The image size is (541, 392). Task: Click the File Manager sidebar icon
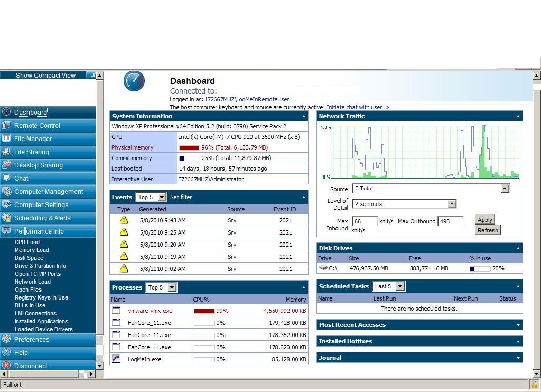pyautogui.click(x=6, y=139)
